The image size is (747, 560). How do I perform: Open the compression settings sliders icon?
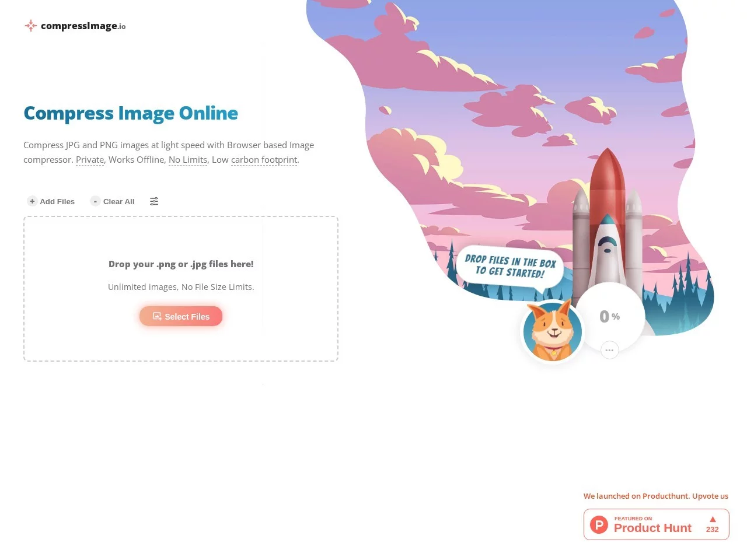click(154, 201)
